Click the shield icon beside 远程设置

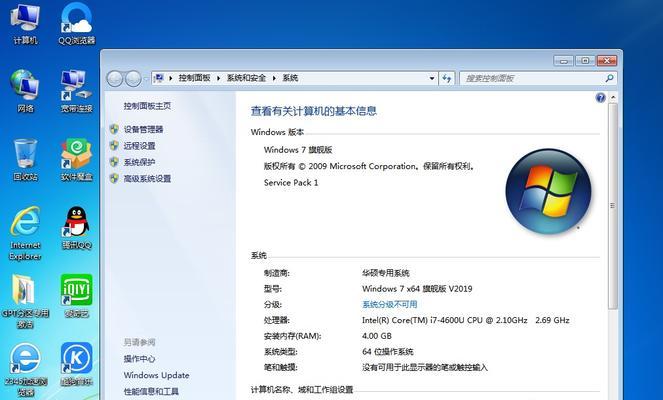pos(114,146)
